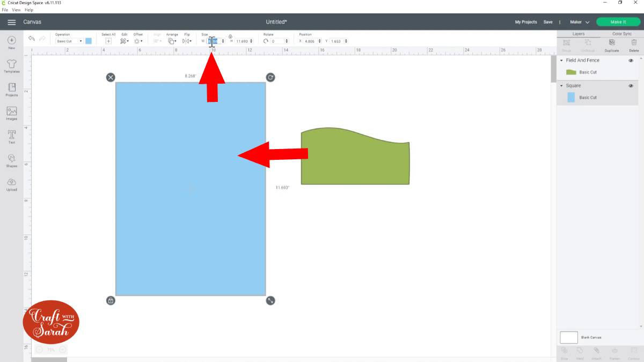The width and height of the screenshot is (644, 362).
Task: Click the Upload icon
Action: [x=11, y=182]
